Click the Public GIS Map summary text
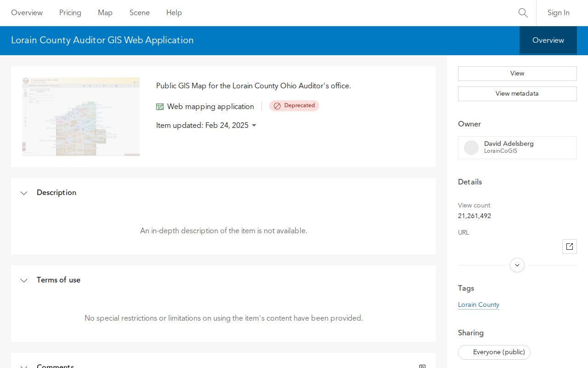Image resolution: width=588 pixels, height=368 pixels. [x=254, y=86]
